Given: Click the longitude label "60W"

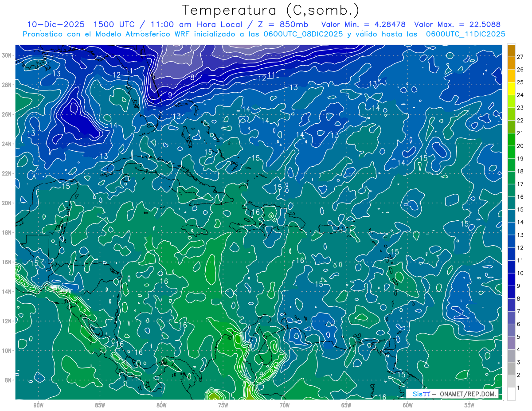Looking at the screenshot, I should click(408, 406).
